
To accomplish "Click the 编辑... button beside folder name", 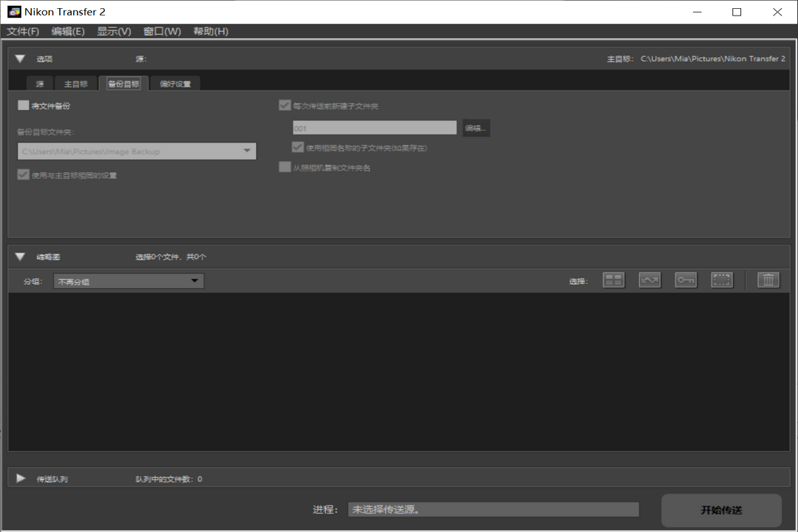I will 476,128.
